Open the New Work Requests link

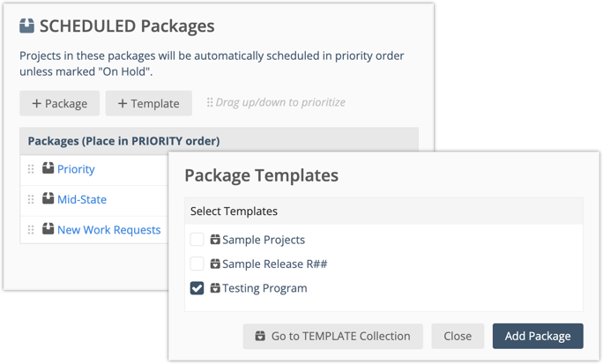(108, 230)
